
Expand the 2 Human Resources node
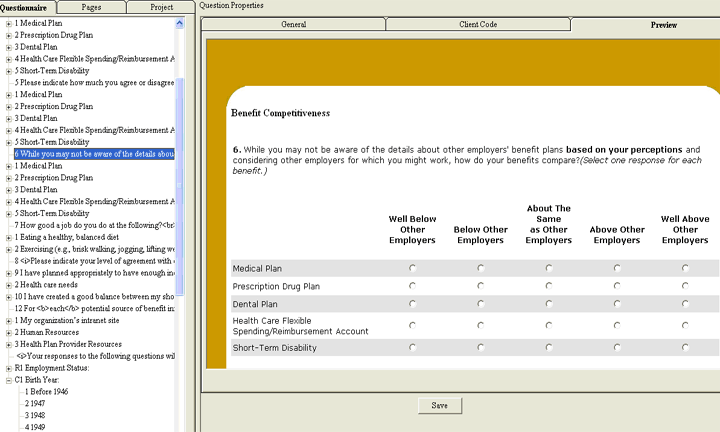[8, 332]
